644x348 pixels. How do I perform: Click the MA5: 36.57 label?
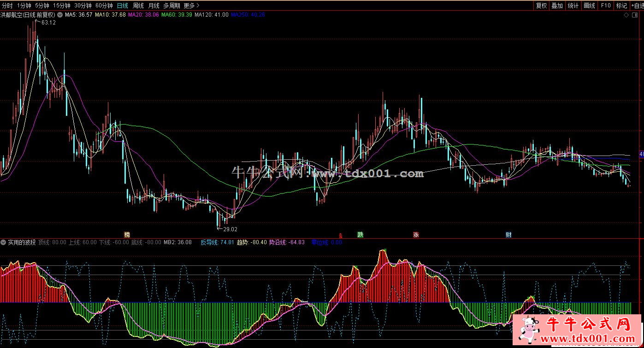(x=79, y=15)
